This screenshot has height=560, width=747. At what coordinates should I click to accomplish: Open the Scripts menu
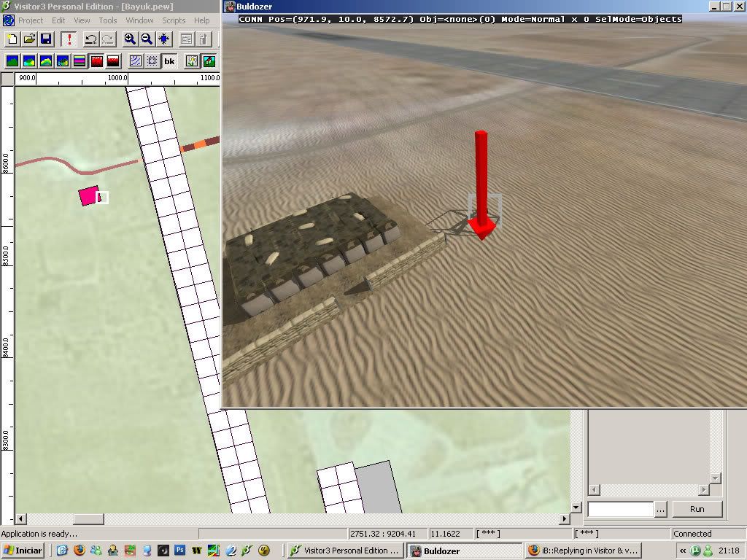174,20
